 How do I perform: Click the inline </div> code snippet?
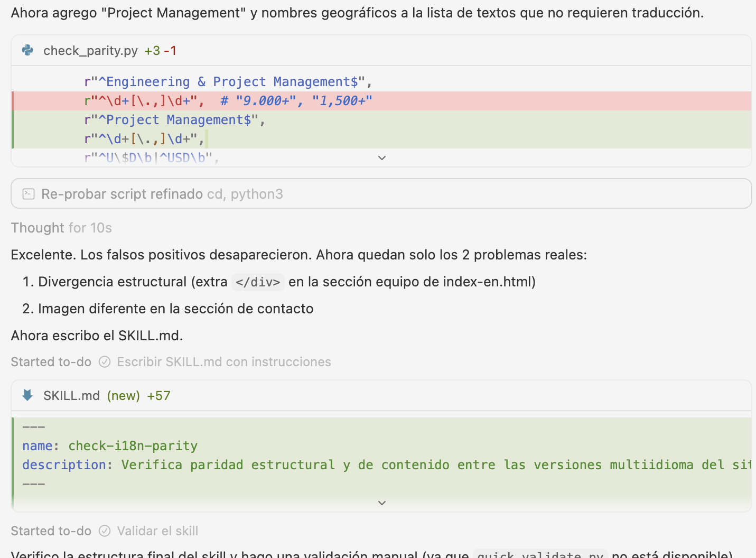(x=258, y=282)
